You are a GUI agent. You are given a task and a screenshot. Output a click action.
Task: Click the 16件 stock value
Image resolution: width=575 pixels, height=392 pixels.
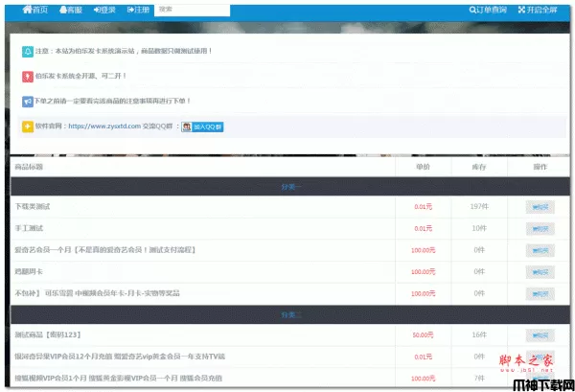(479, 334)
